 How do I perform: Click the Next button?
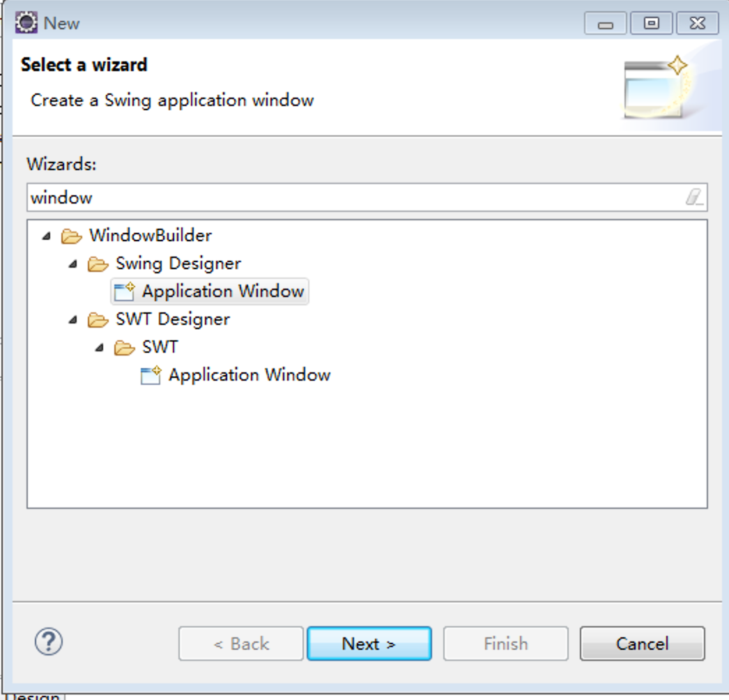(369, 644)
